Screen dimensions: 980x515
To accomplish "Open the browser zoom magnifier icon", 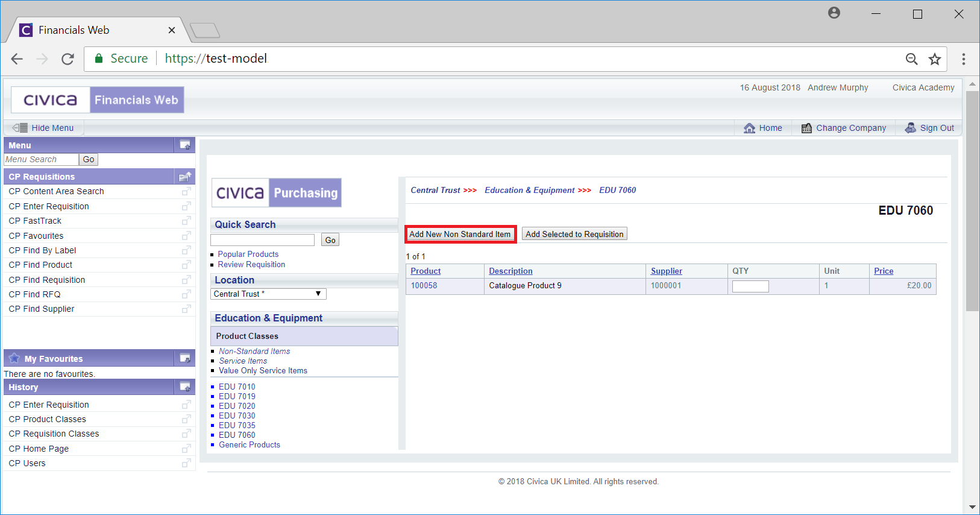I will click(912, 58).
